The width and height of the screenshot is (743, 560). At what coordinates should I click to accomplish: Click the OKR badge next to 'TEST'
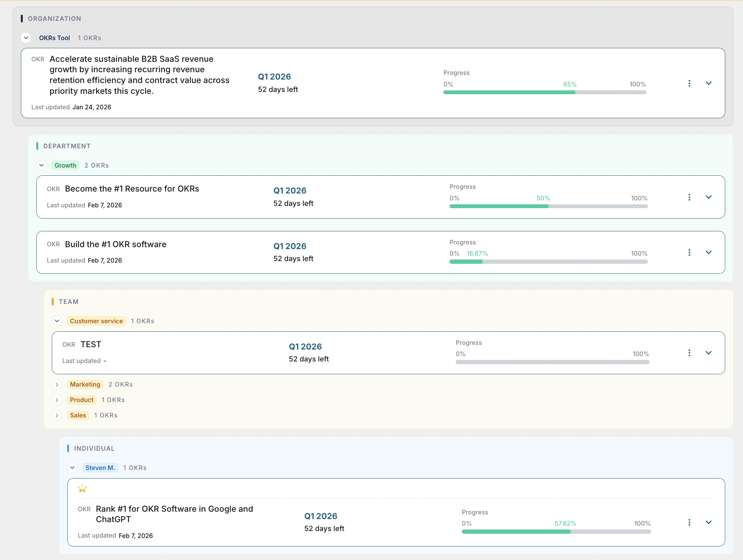(68, 344)
